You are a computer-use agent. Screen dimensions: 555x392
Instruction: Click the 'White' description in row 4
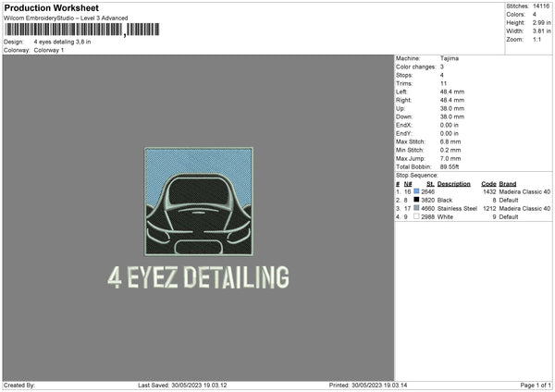(445, 217)
